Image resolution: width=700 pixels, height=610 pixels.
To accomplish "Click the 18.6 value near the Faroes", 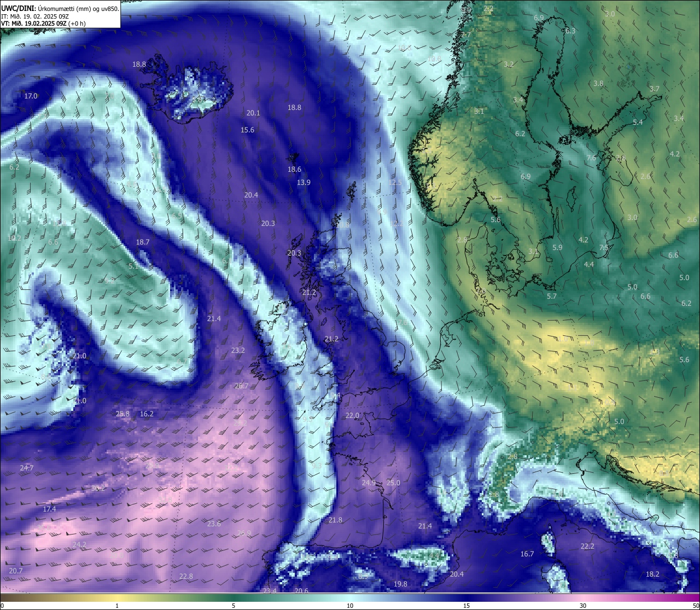I will click(294, 170).
